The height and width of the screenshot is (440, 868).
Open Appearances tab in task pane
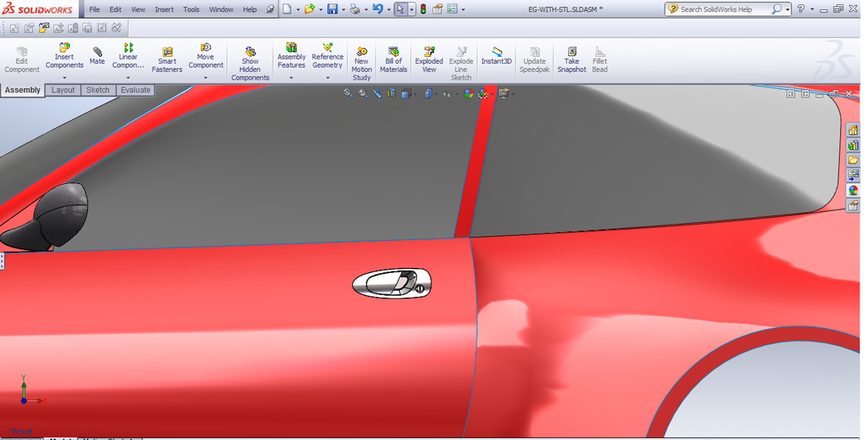[x=853, y=191]
